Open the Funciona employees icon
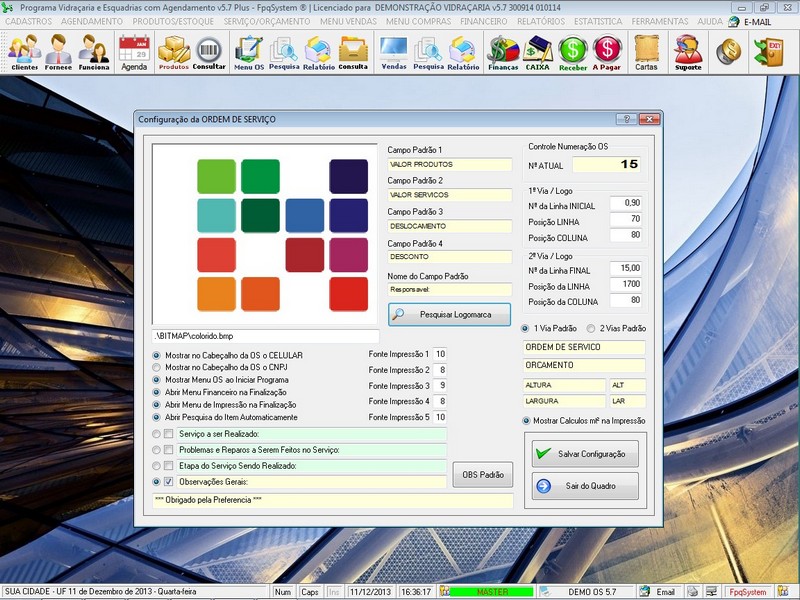800x600 pixels. click(x=94, y=52)
